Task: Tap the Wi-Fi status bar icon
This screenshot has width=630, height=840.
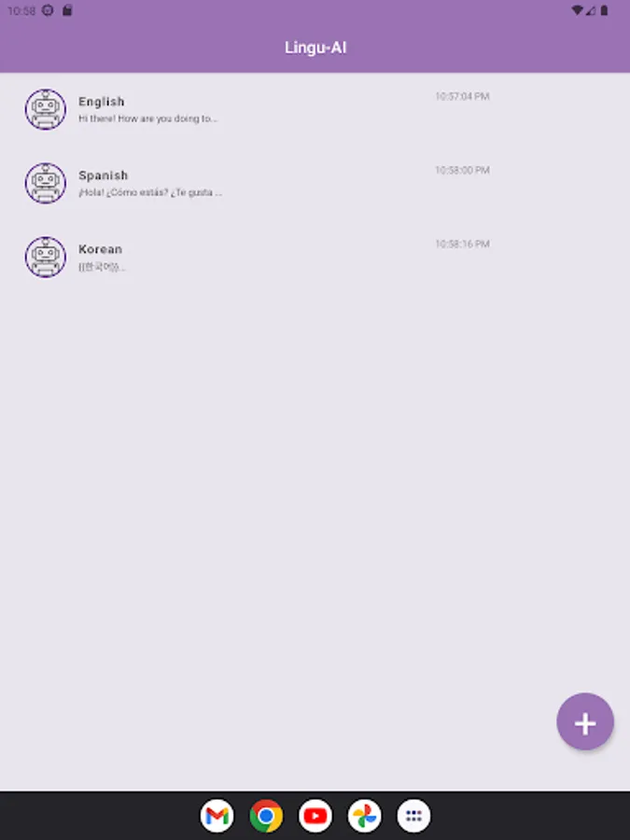Action: [577, 10]
